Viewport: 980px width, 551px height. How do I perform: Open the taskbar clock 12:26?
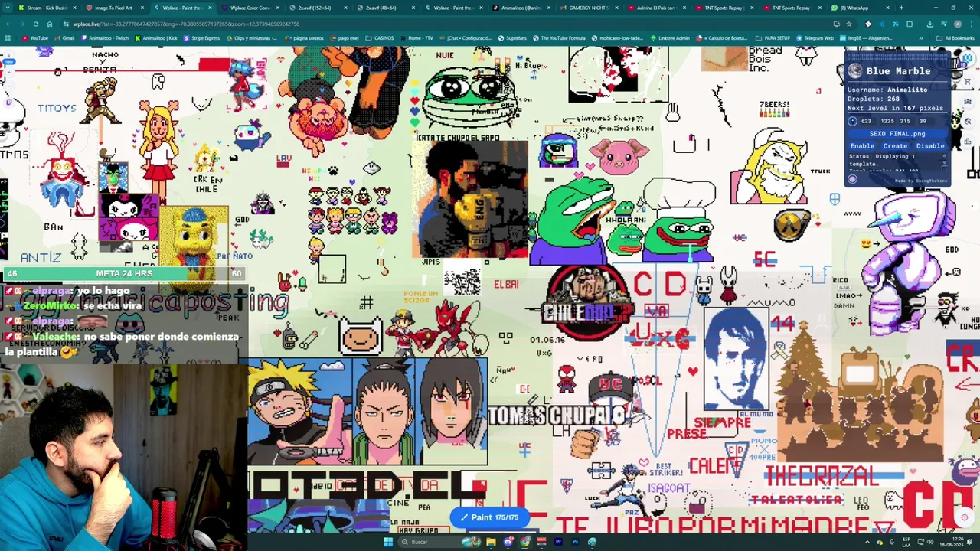952,542
